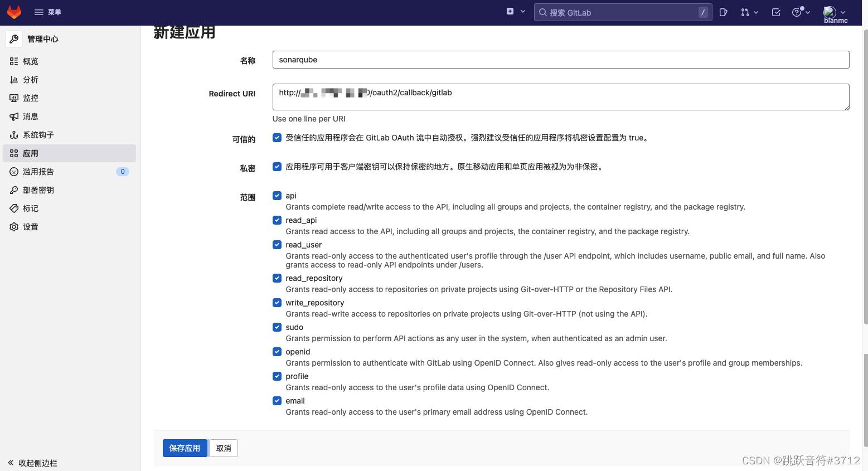Image resolution: width=868 pixels, height=471 pixels.
Task: Toggle the write_repository scope checkbox
Action: pyautogui.click(x=277, y=303)
